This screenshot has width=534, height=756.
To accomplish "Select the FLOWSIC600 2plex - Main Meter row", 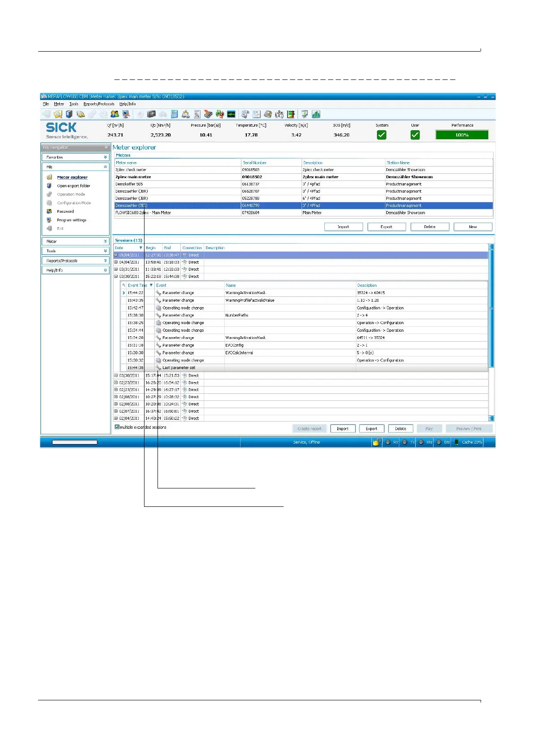I will (x=303, y=213).
